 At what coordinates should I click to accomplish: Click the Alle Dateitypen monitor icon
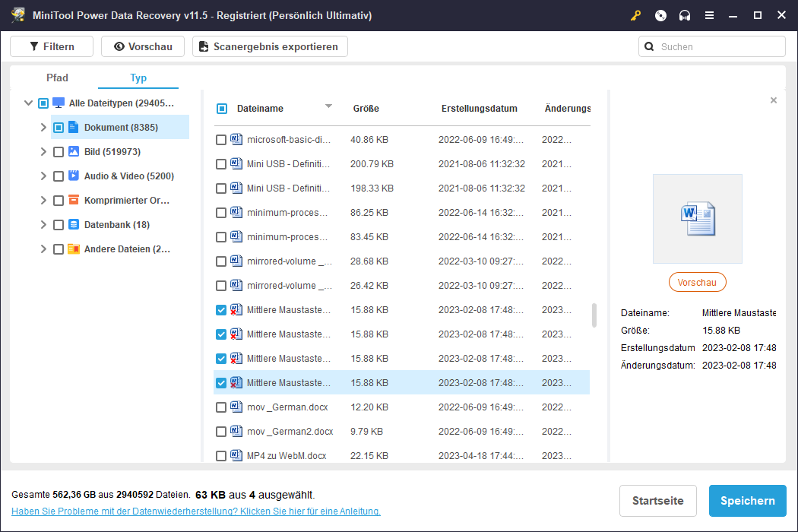[59, 103]
